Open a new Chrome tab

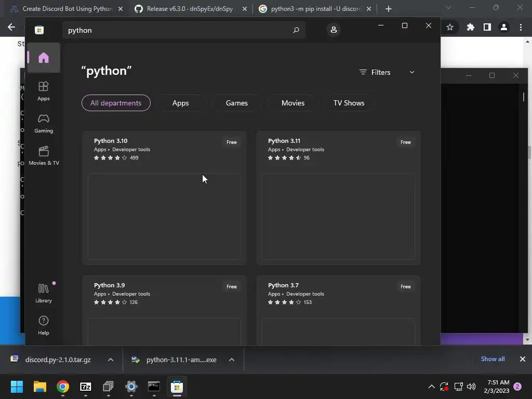389,9
